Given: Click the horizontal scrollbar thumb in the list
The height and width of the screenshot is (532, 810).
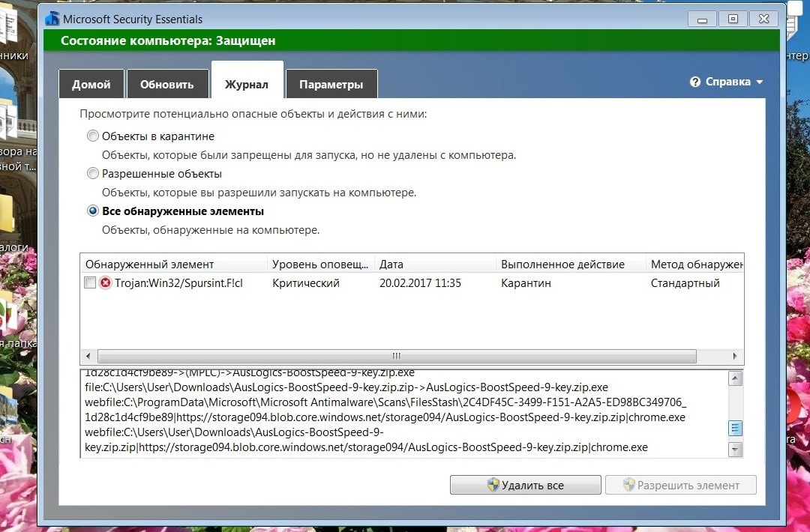Looking at the screenshot, I should click(397, 356).
